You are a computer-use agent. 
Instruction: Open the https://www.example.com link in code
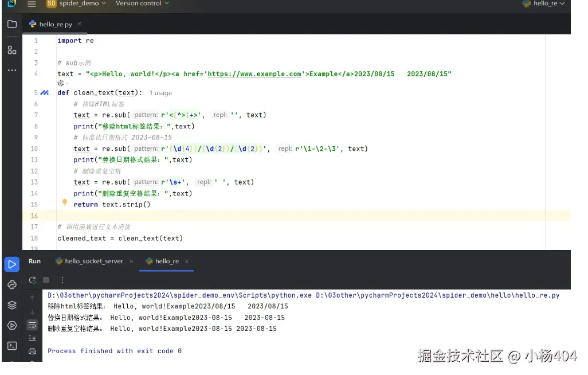tap(254, 74)
